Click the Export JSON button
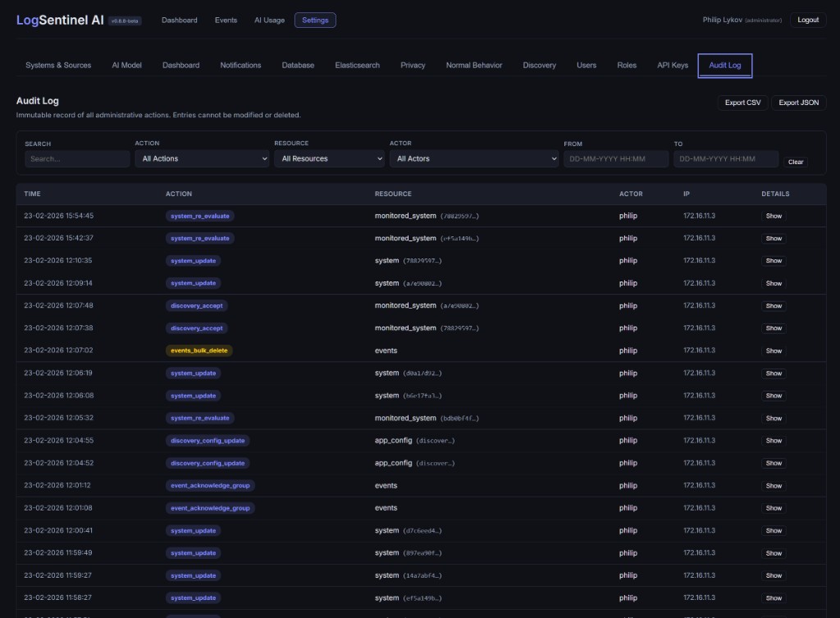The width and height of the screenshot is (840, 618). (798, 103)
